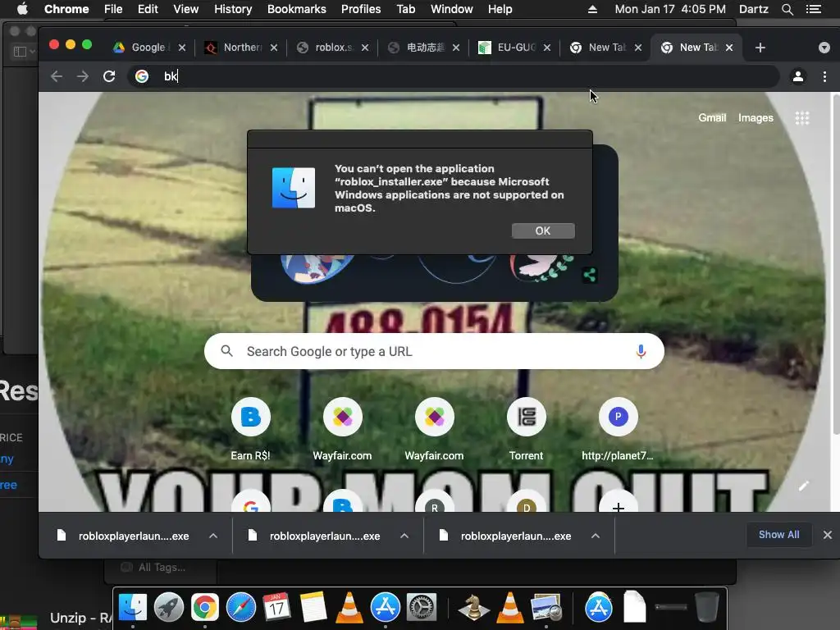Open the first Wayfair.com shortcut

pyautogui.click(x=342, y=430)
